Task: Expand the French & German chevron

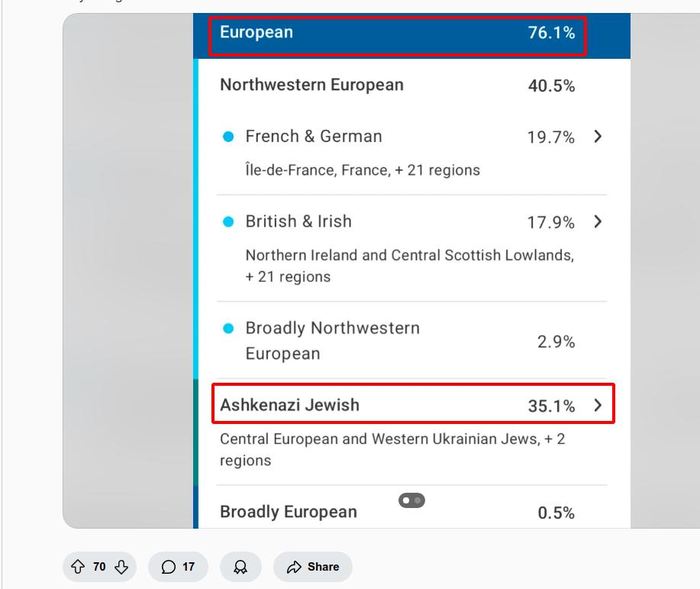Action: tap(598, 137)
